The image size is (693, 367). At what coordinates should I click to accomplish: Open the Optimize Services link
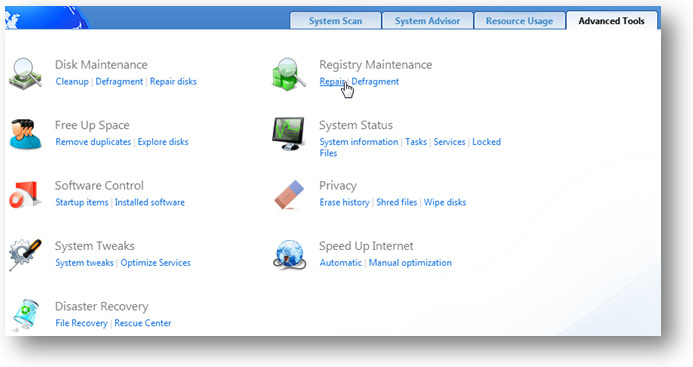point(156,263)
